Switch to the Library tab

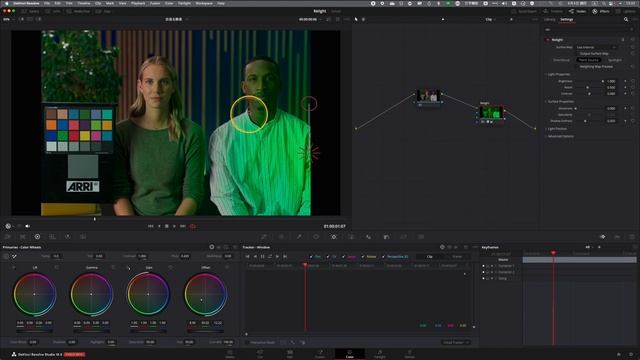(549, 19)
